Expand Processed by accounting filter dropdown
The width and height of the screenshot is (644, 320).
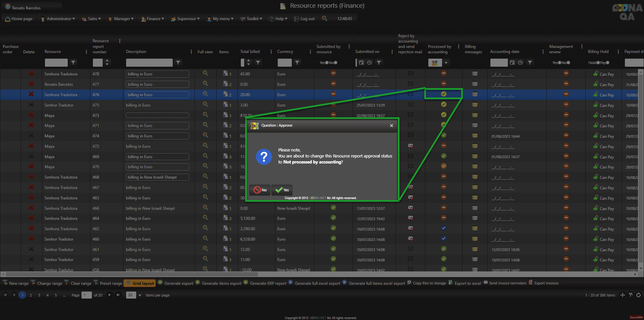point(446,63)
